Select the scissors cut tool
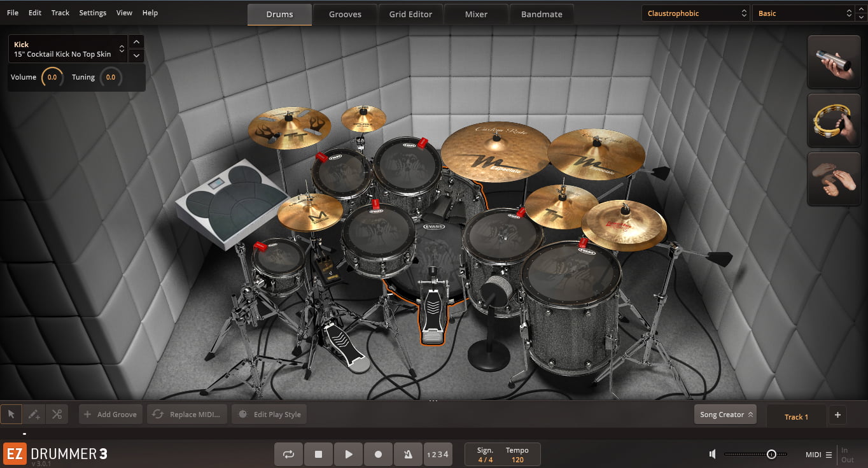This screenshot has width=868, height=468. click(57, 415)
